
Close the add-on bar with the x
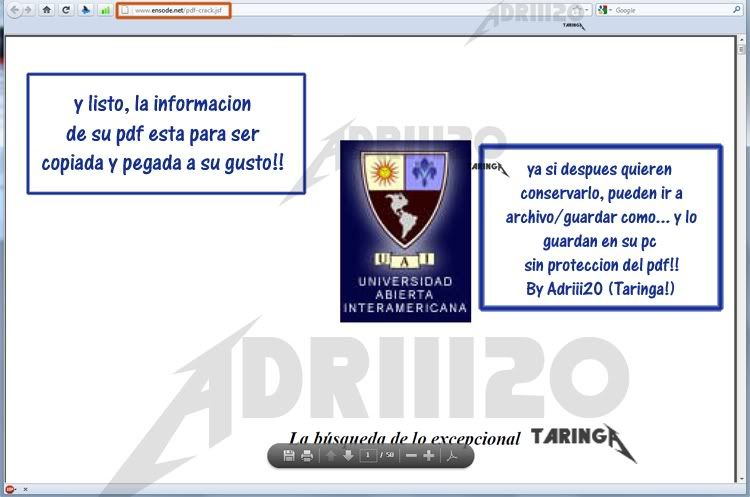click(25, 489)
